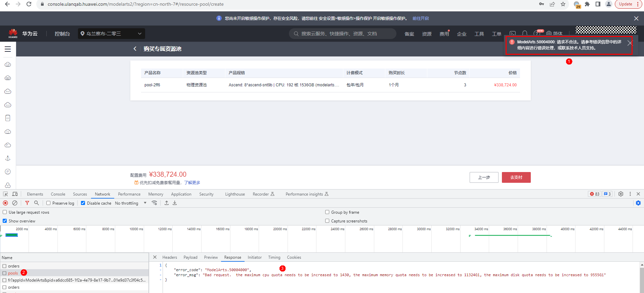
Task: Open the Preview tab of the request
Action: pyautogui.click(x=211, y=257)
